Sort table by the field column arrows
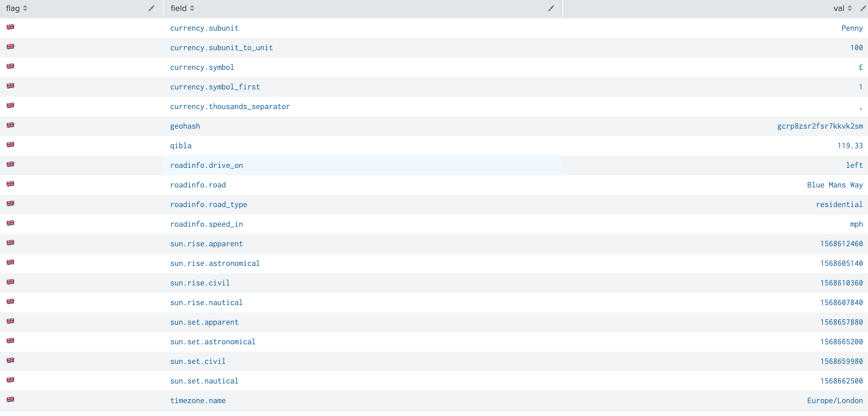 (192, 9)
